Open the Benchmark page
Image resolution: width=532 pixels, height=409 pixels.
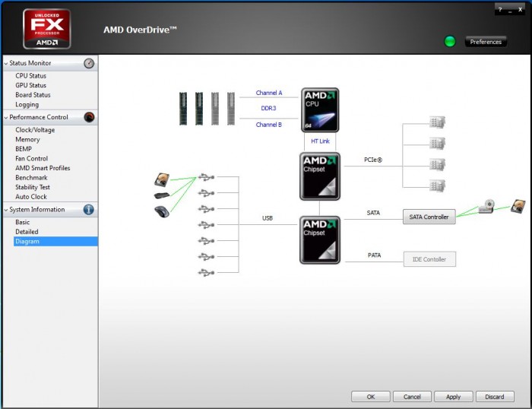click(31, 177)
